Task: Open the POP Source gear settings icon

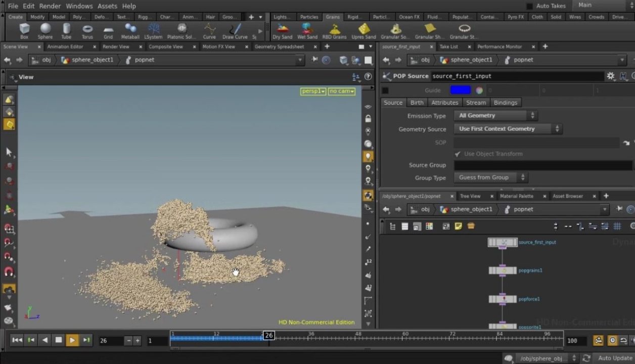Action: point(611,75)
